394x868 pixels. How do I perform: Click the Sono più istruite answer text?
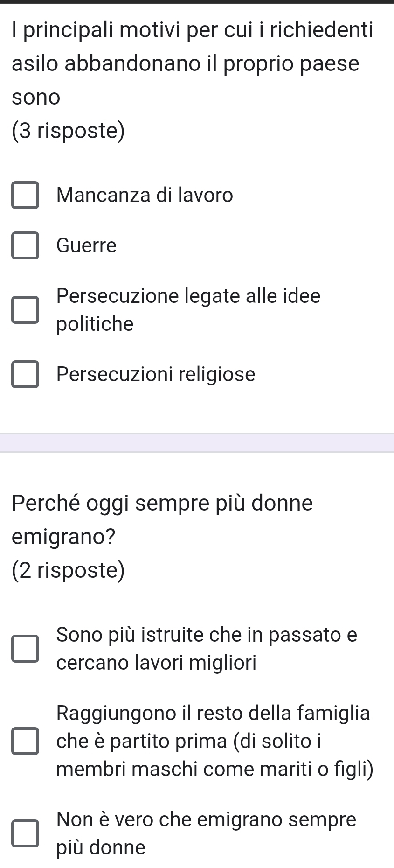(x=206, y=649)
